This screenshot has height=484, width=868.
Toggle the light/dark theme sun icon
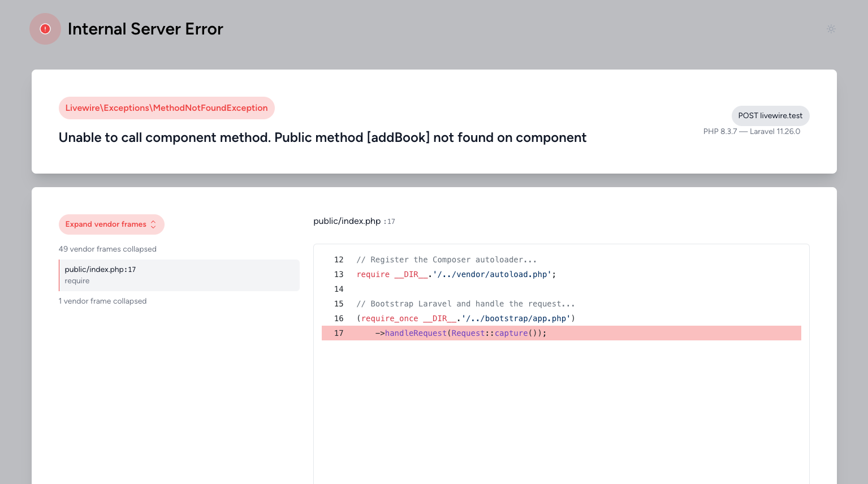[x=831, y=29]
